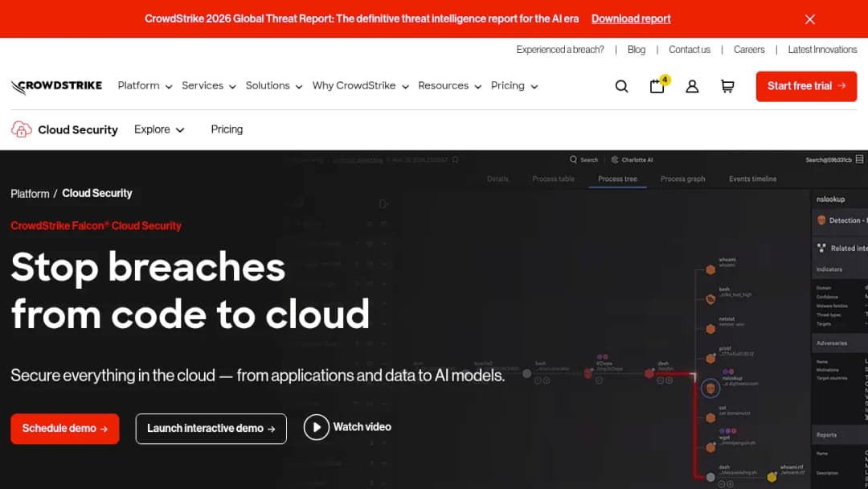Open the site search magnifier icon
868x489 pixels.
[x=621, y=86]
